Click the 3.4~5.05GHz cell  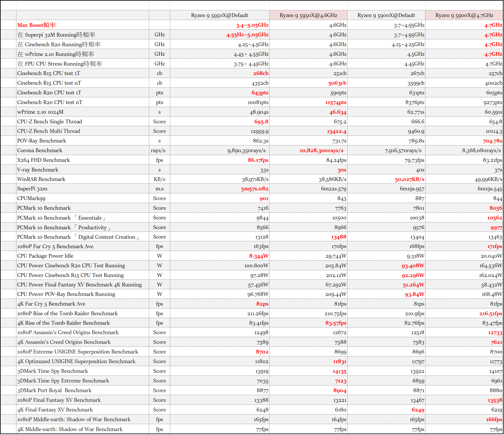(x=252, y=25)
